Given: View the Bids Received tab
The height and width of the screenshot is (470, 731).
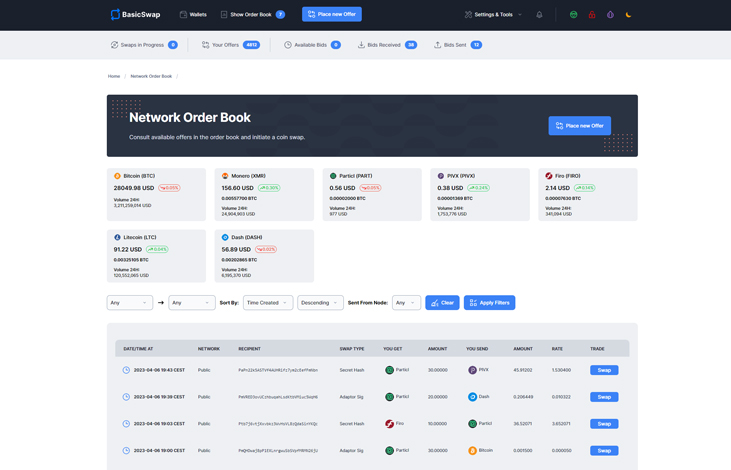Looking at the screenshot, I should (386, 45).
